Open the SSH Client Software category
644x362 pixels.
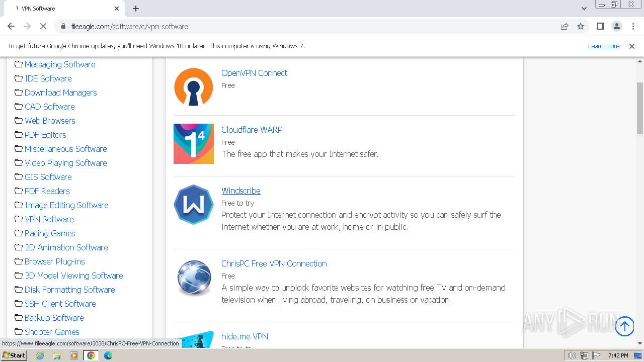tap(60, 304)
